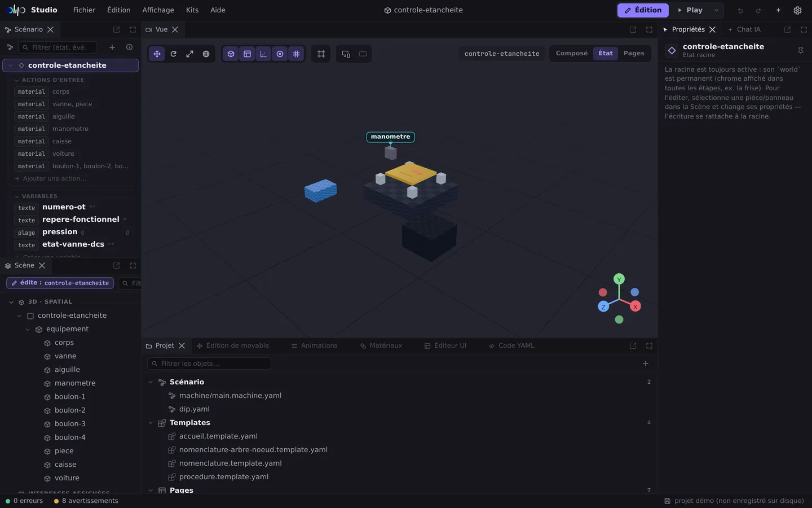Toggle the 3D cube display in the view toolbar
This screenshot has height=508, width=812.
click(x=231, y=54)
